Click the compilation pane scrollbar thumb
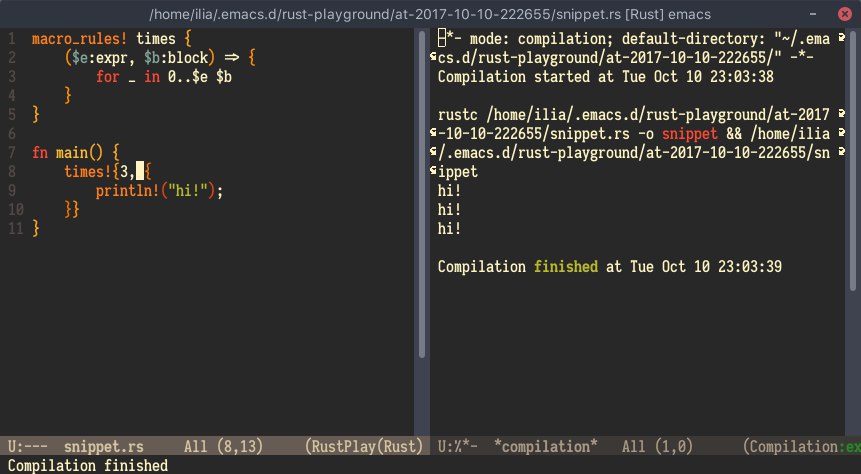Image resolution: width=861 pixels, height=474 pixels. [x=852, y=160]
